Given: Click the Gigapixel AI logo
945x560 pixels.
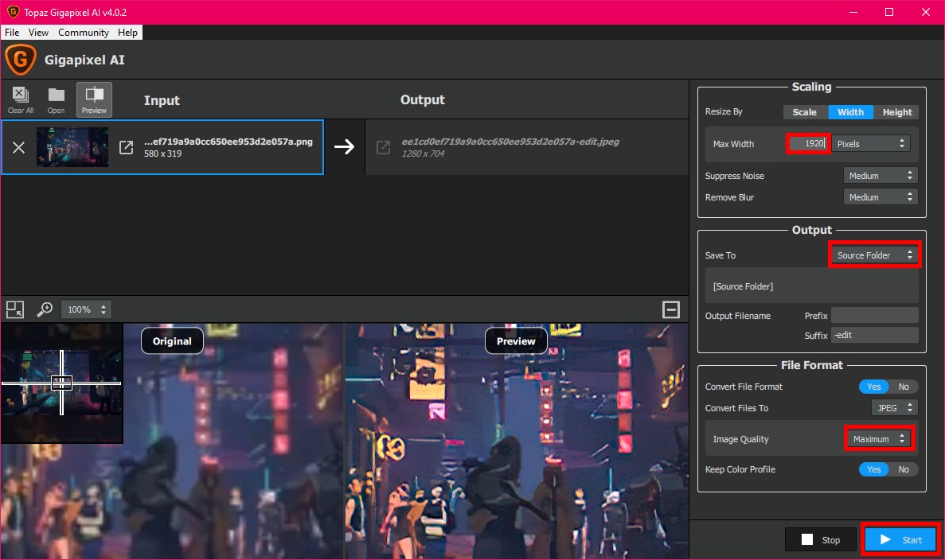Looking at the screenshot, I should [x=21, y=60].
